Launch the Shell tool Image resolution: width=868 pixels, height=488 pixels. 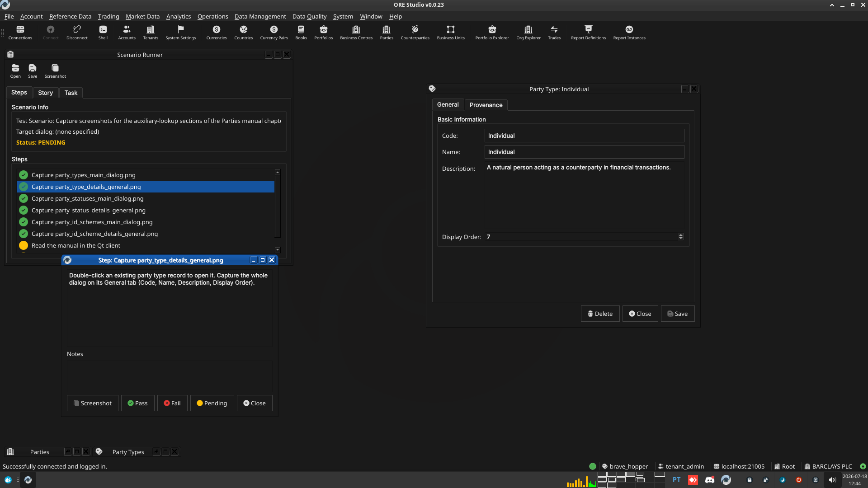[103, 33]
